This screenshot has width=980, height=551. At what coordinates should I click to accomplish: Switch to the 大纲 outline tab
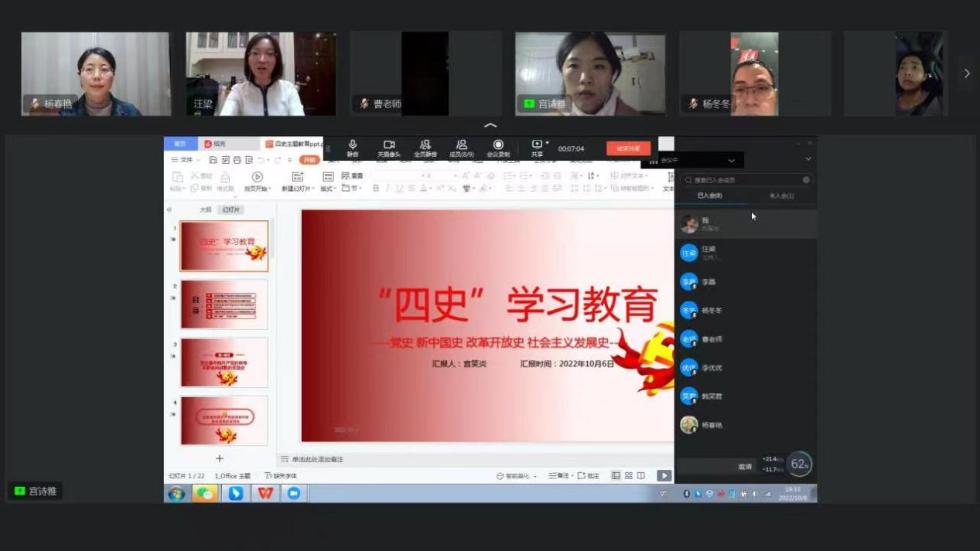coord(205,209)
